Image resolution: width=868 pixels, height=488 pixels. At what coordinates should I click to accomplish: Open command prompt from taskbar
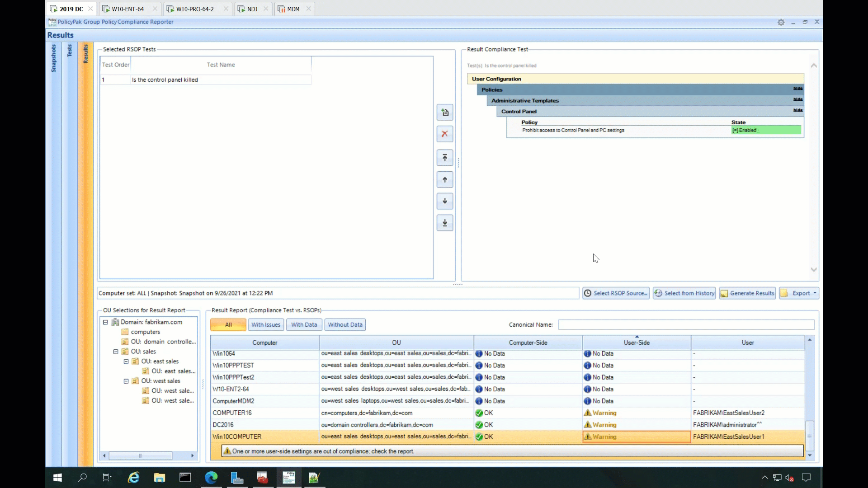point(185,478)
